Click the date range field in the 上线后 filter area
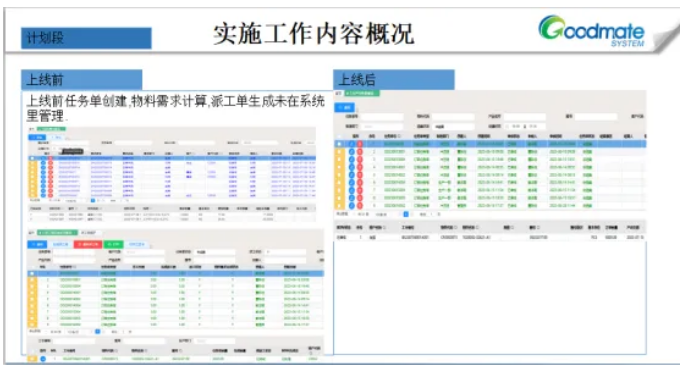Image resolution: width=680 pixels, height=370 pixels. click(525, 126)
